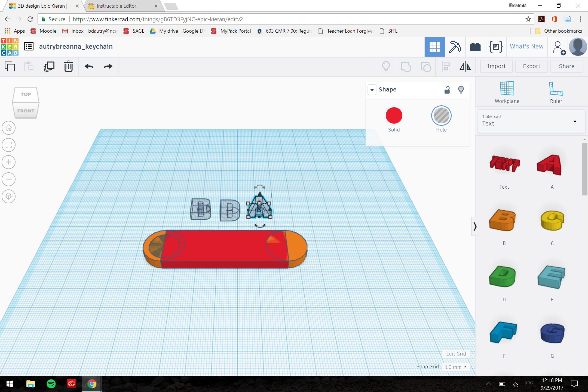
Task: Open the Other bookmarks folder
Action: [x=558, y=31]
